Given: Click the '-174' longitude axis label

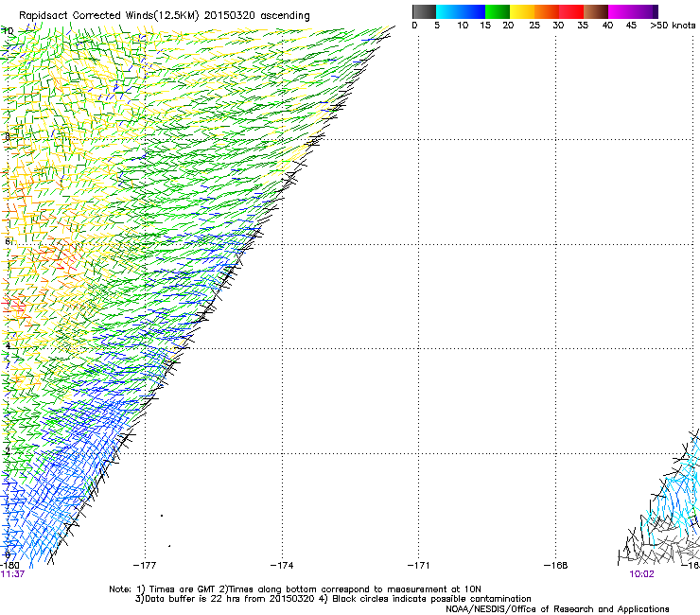Looking at the screenshot, I should pos(282,566).
